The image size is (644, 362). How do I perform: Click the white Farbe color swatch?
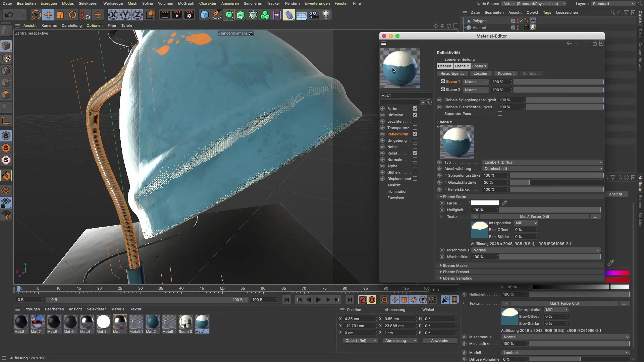click(x=485, y=203)
